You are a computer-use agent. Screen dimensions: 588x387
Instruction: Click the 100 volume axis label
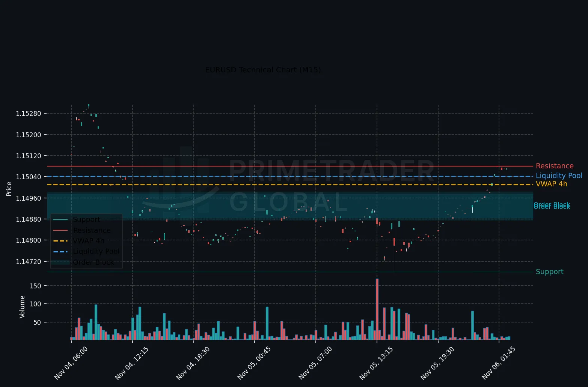click(x=36, y=304)
